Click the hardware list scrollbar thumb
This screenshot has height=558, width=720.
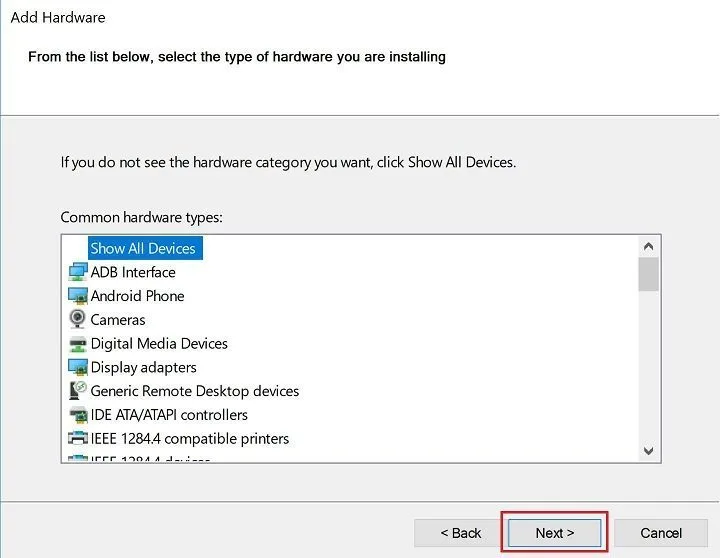(x=649, y=274)
